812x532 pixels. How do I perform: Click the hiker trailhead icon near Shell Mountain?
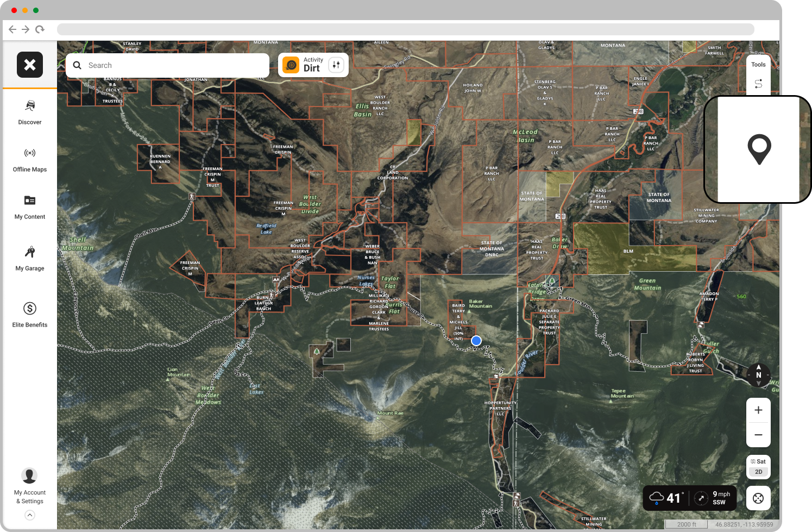[x=192, y=196]
